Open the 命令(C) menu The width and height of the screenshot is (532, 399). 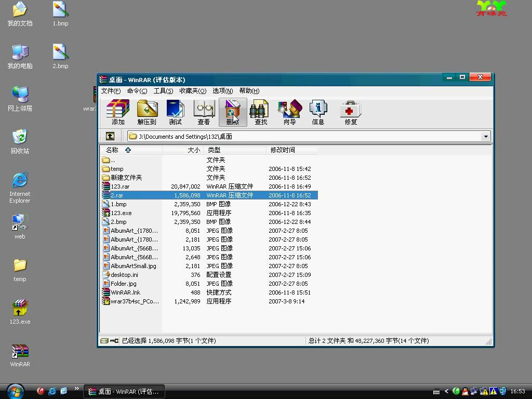[x=137, y=91]
